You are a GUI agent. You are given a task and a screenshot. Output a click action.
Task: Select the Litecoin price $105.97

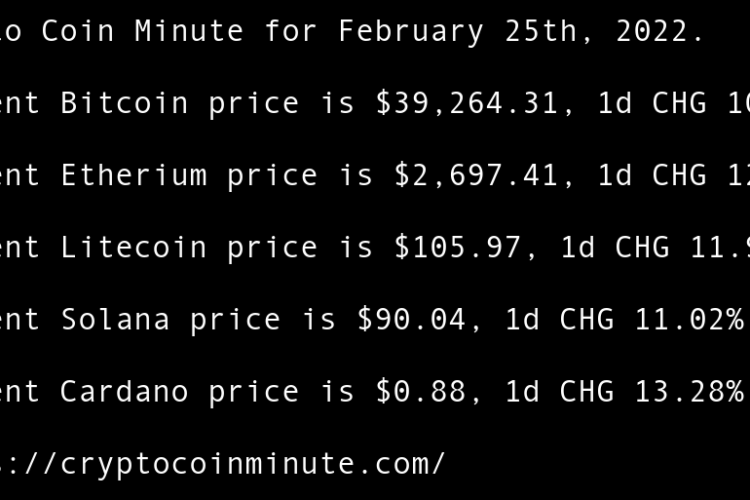(458, 247)
